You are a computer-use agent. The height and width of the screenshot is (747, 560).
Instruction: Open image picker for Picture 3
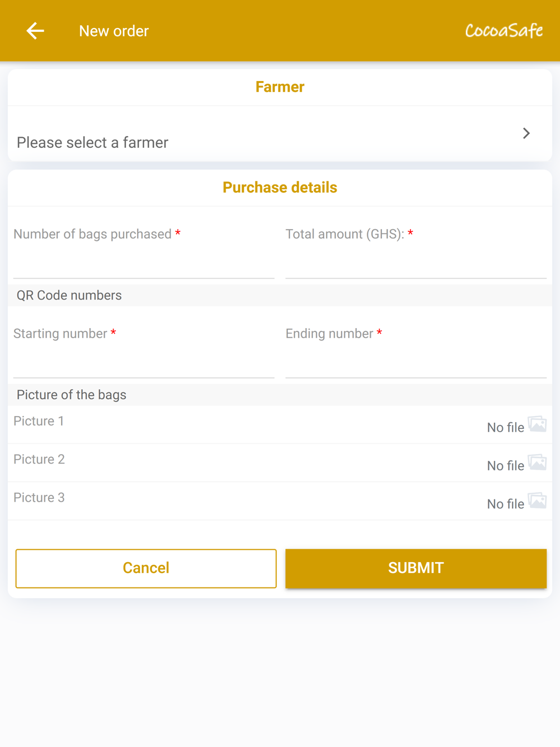(x=537, y=501)
